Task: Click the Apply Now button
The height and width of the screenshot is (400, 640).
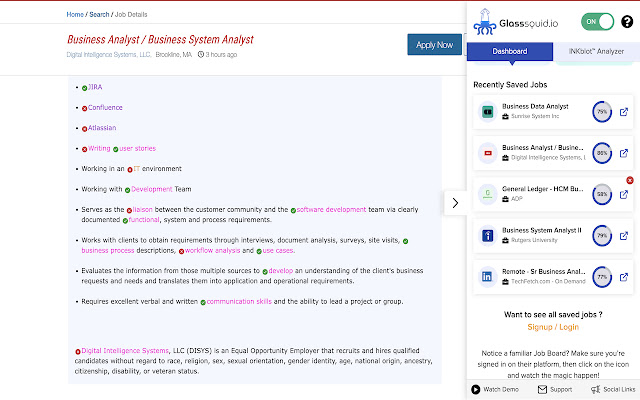Action: pyautogui.click(x=434, y=45)
